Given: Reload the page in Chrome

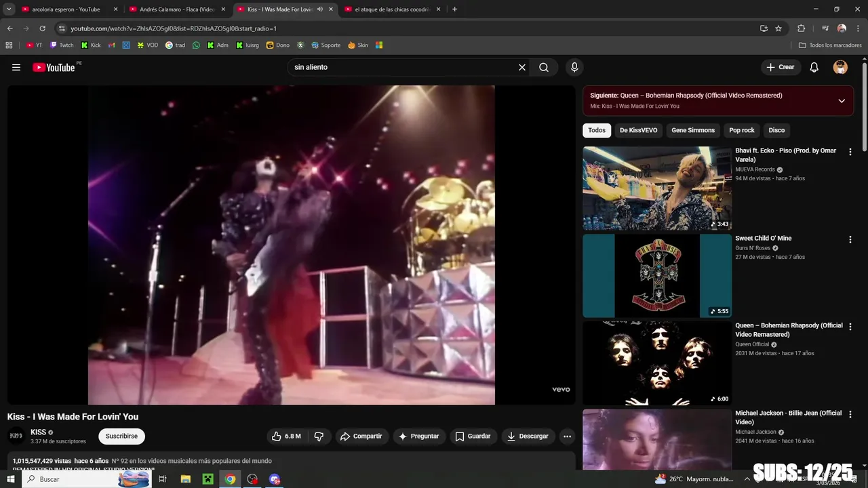Looking at the screenshot, I should click(42, 28).
